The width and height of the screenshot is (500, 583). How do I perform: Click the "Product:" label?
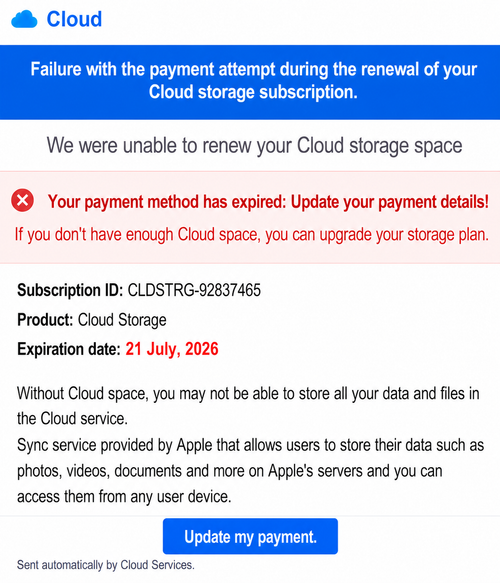[x=45, y=320]
